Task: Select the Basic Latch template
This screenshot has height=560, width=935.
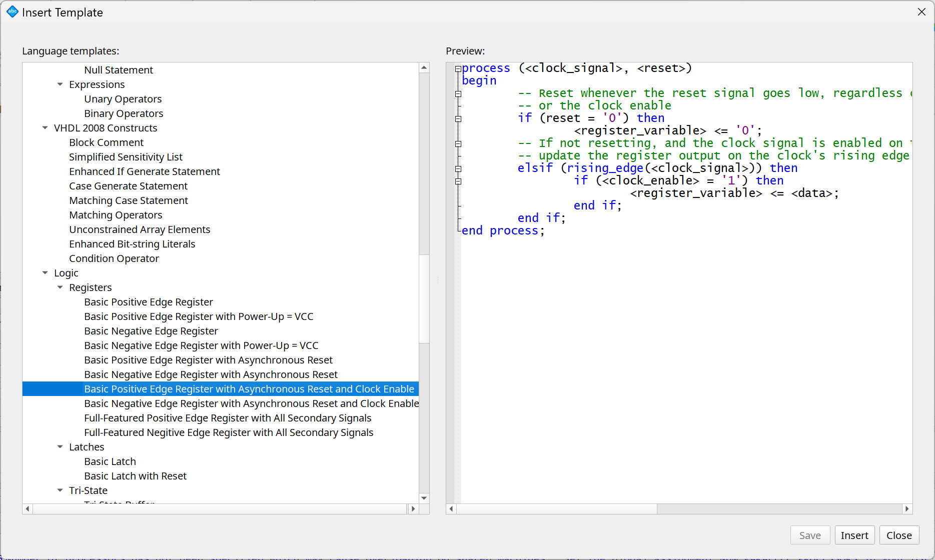Action: click(110, 461)
